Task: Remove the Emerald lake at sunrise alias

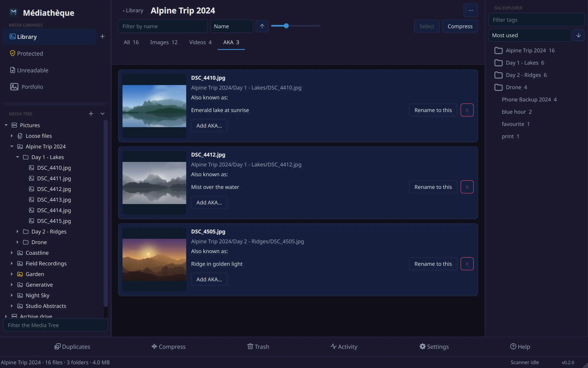Action: (x=467, y=110)
